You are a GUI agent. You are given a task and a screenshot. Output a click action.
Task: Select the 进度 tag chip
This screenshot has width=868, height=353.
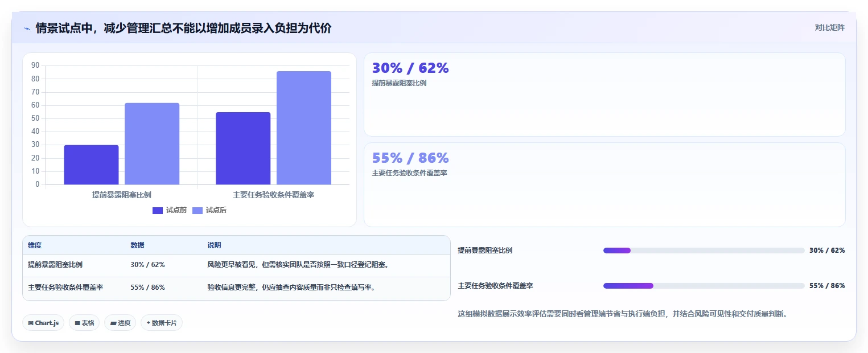[120, 323]
